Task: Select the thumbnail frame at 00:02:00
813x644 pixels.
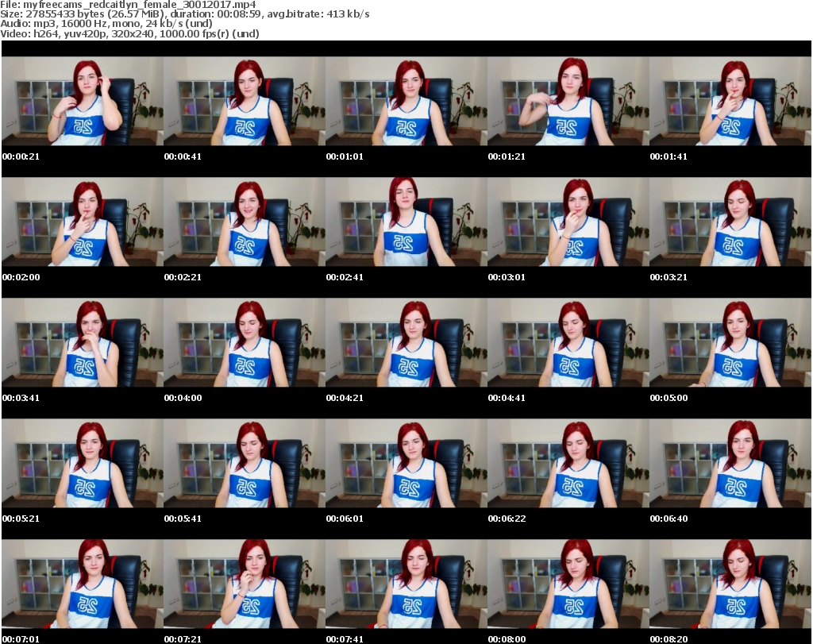Action: coord(83,222)
